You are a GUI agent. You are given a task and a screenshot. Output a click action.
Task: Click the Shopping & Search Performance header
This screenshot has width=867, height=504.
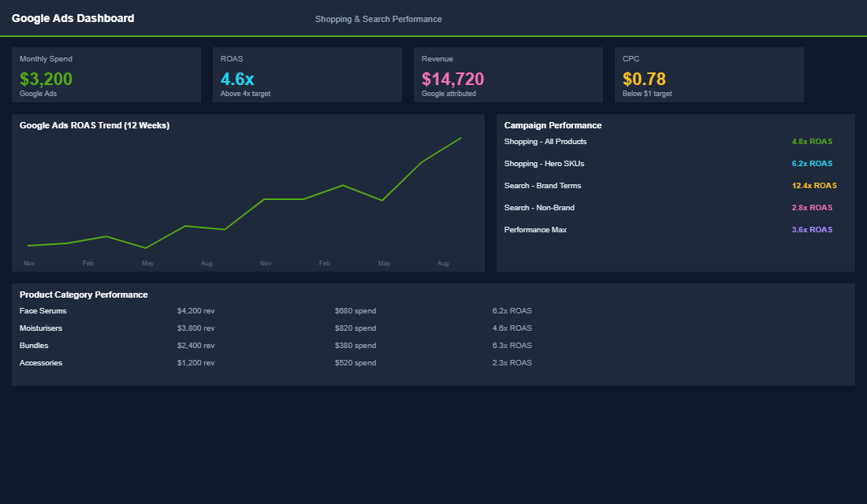click(x=378, y=18)
